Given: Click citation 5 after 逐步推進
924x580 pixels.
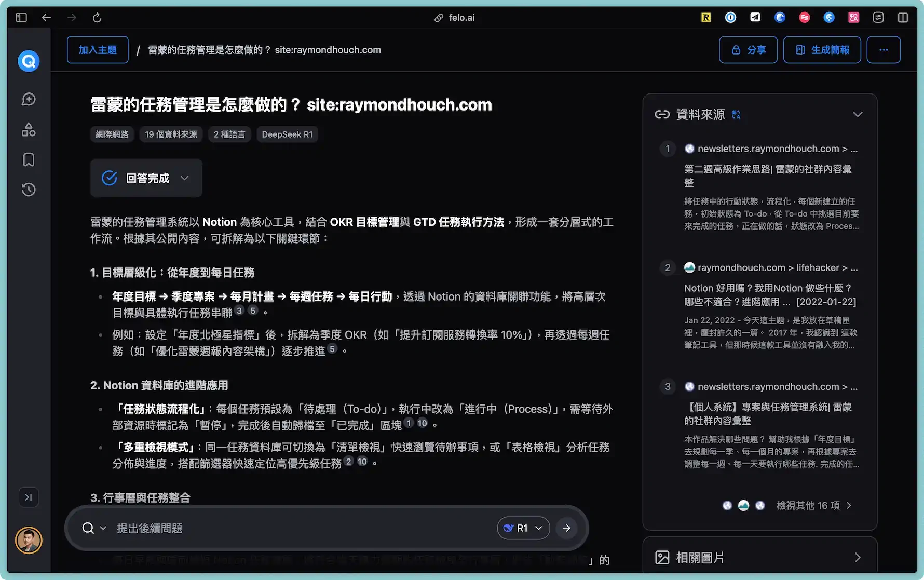Looking at the screenshot, I should (332, 349).
